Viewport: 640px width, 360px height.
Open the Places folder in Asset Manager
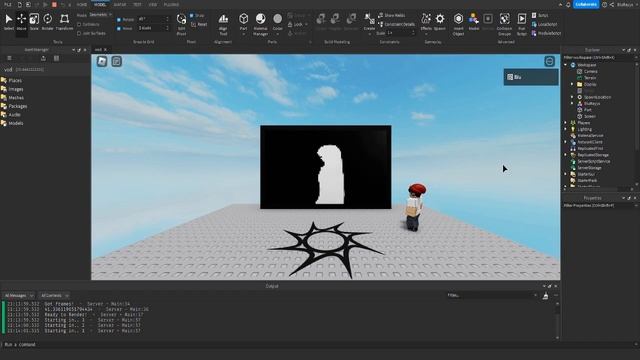[12, 80]
